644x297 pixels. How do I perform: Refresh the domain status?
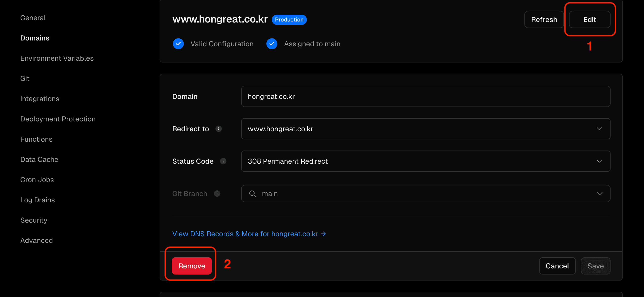click(544, 20)
